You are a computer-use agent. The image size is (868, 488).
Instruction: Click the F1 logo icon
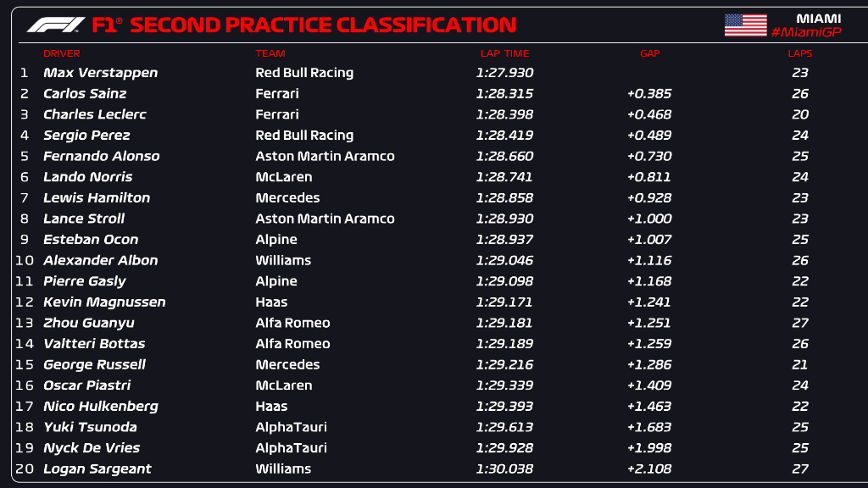coord(56,25)
